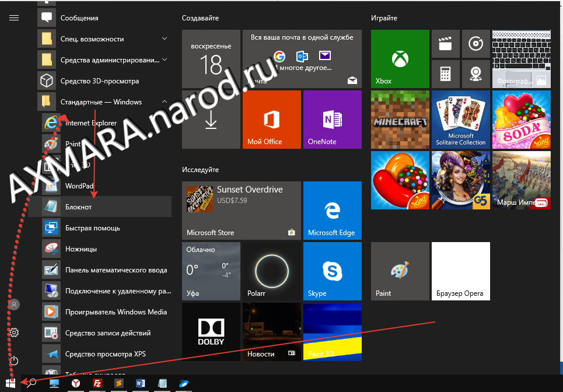Open Notepad icon in the taskbar
The height and width of the screenshot is (392, 563).
pos(162,384)
